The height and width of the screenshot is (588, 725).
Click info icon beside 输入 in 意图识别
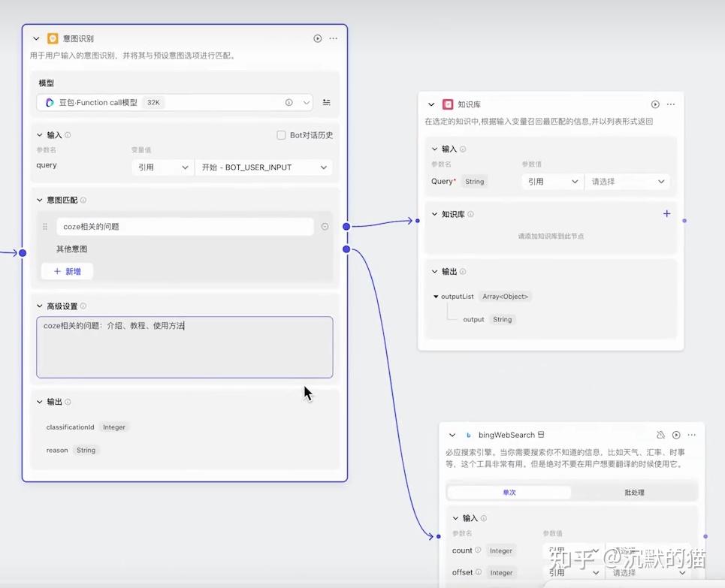click(x=68, y=135)
